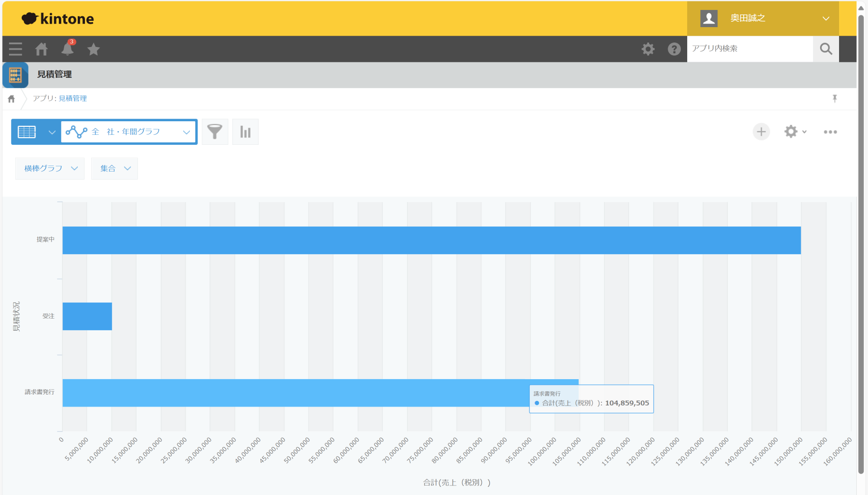Screen dimensions: 868x495
Task: Open the notifications bell
Action: (x=67, y=49)
